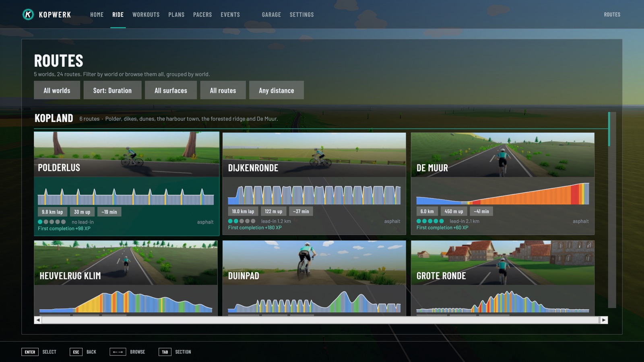Open the All routes filter
The height and width of the screenshot is (362, 644).
click(x=223, y=90)
